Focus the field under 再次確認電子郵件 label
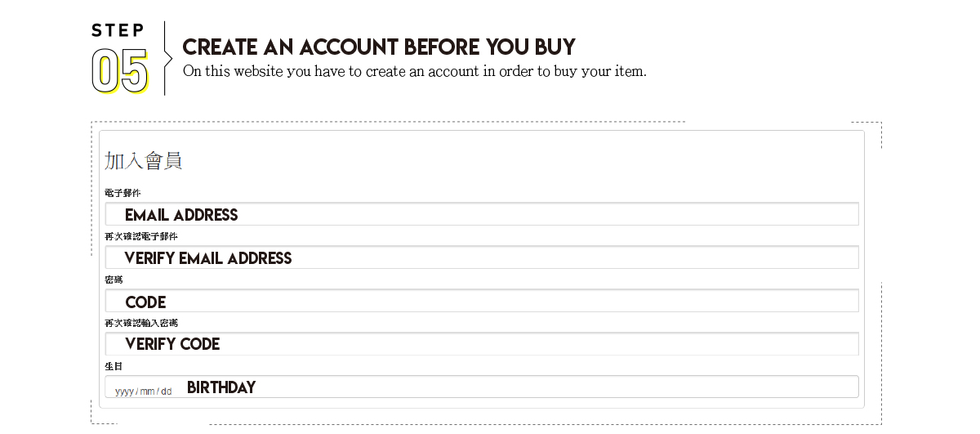Image resolution: width=980 pixels, height=434 pixels. (x=482, y=257)
